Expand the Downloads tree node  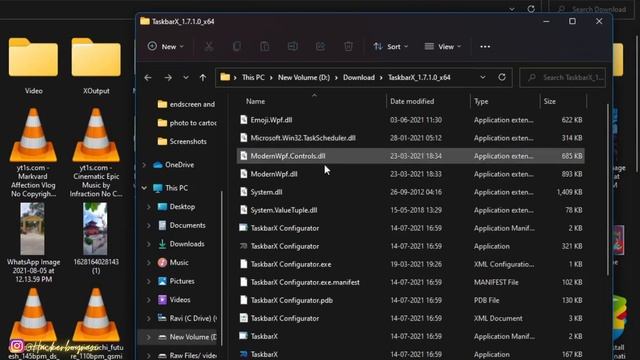[149, 244]
